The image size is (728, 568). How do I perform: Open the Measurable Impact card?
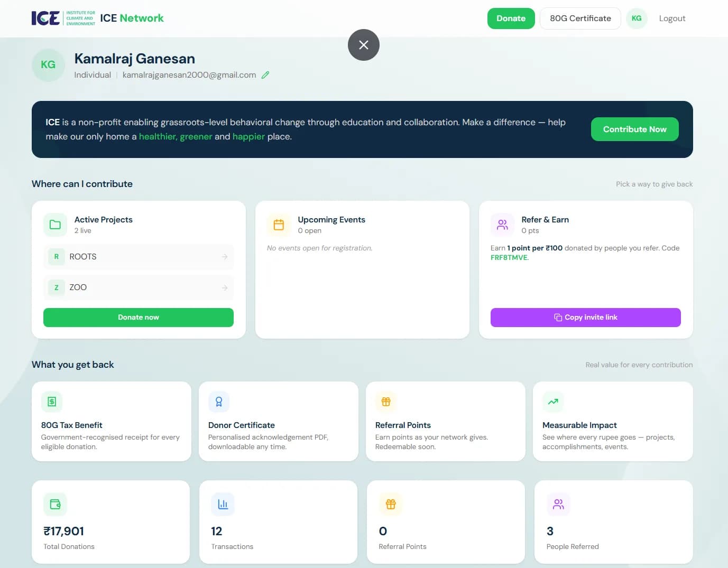click(x=613, y=422)
